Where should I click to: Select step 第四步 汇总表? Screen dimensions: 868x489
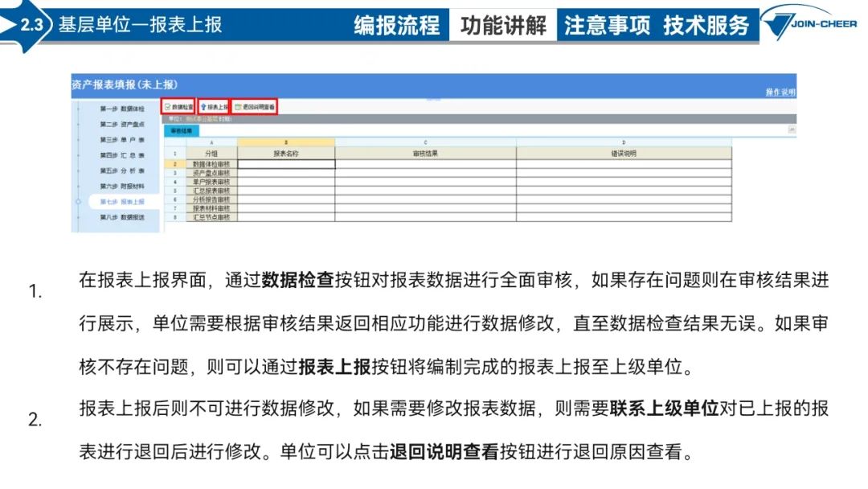tap(122, 155)
